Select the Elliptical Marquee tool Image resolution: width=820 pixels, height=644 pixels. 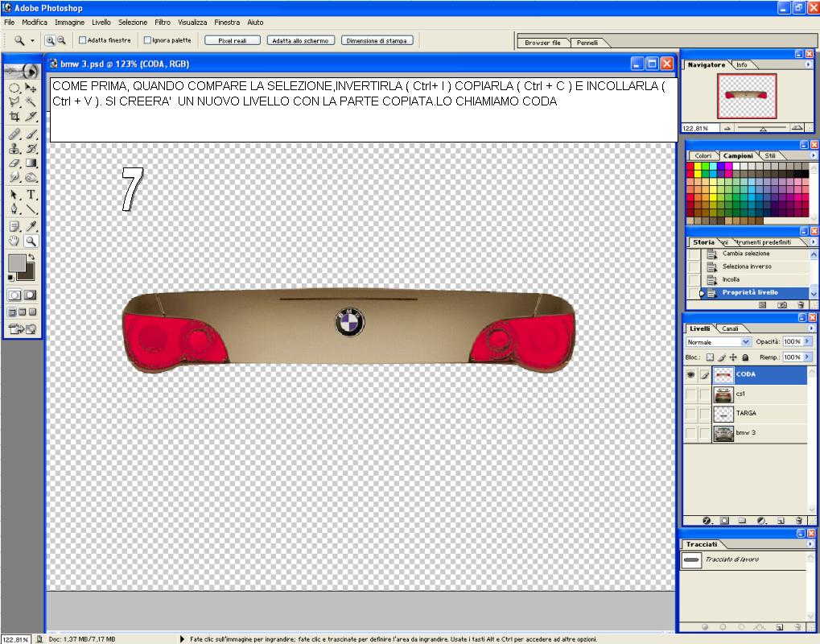pyautogui.click(x=14, y=88)
